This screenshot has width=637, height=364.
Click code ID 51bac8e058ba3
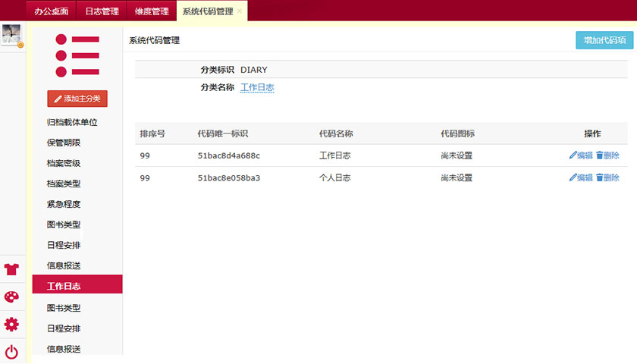click(x=229, y=178)
